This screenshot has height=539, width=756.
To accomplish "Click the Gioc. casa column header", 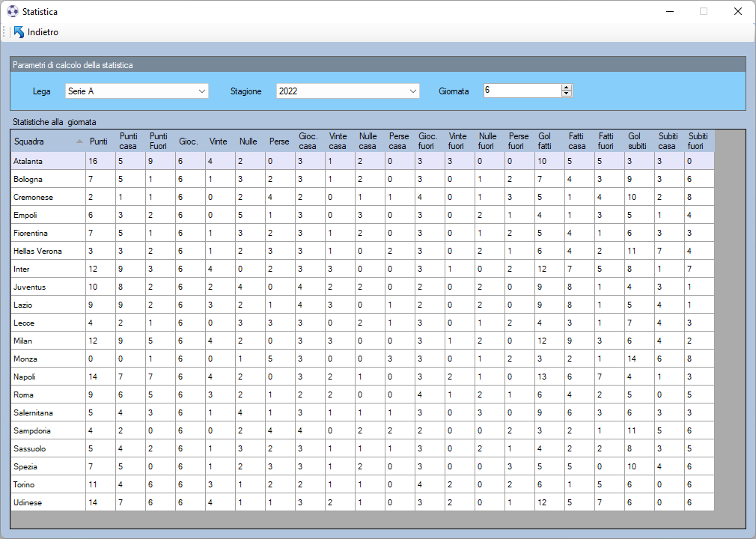I will (x=310, y=141).
